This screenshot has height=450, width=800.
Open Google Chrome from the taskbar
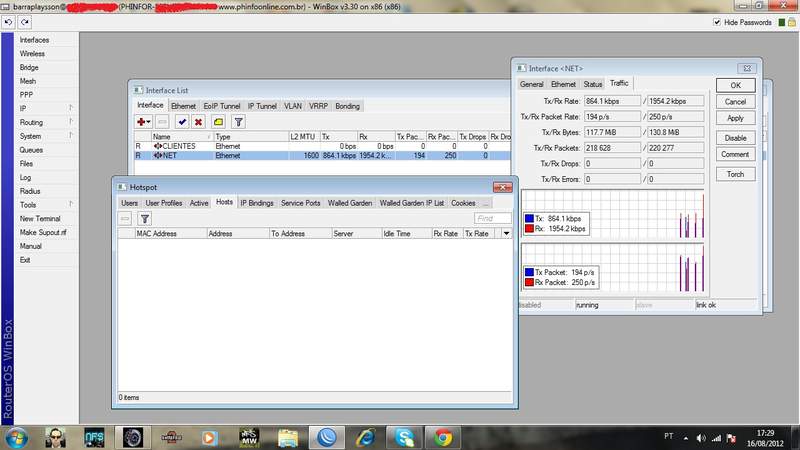[x=443, y=438]
